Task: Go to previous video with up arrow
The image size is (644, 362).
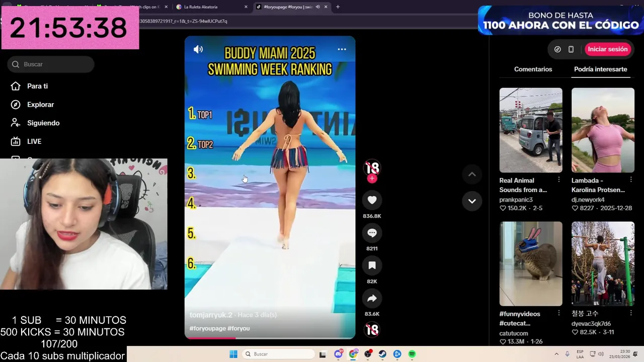Action: click(x=472, y=174)
